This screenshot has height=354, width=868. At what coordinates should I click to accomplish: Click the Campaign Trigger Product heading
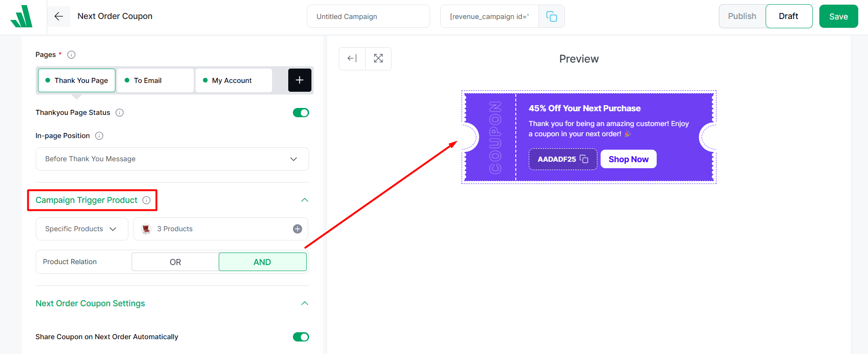87,200
